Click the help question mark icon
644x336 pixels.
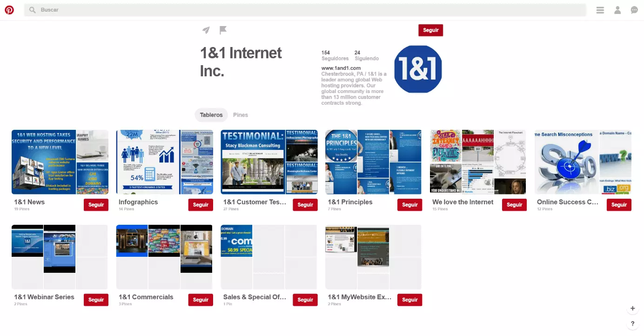[632, 323]
